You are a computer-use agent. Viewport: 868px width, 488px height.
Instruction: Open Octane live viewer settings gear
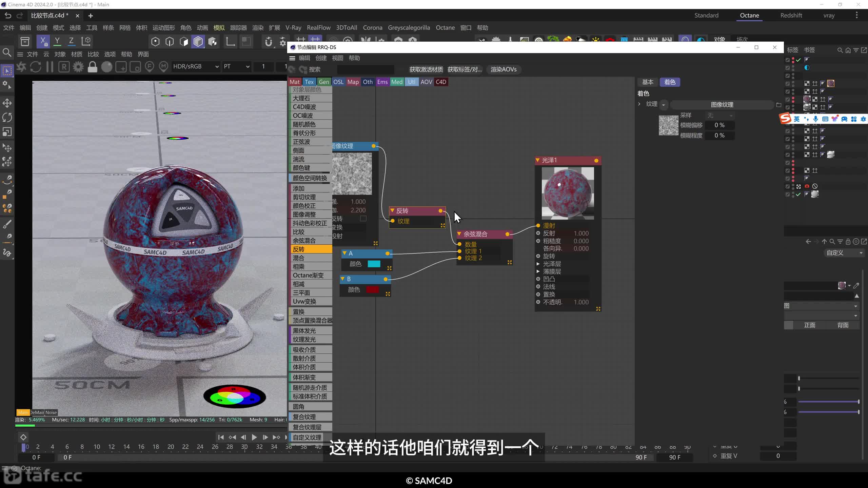(78, 67)
